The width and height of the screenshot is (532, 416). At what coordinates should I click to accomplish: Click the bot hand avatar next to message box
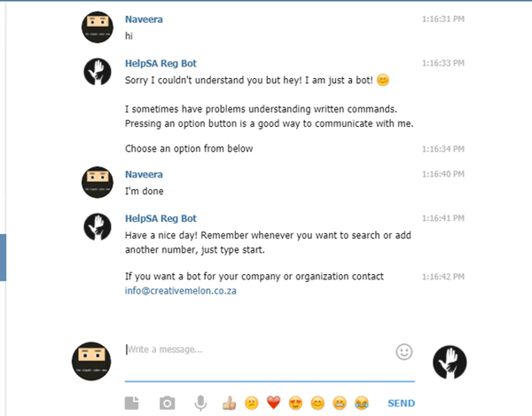450,359
